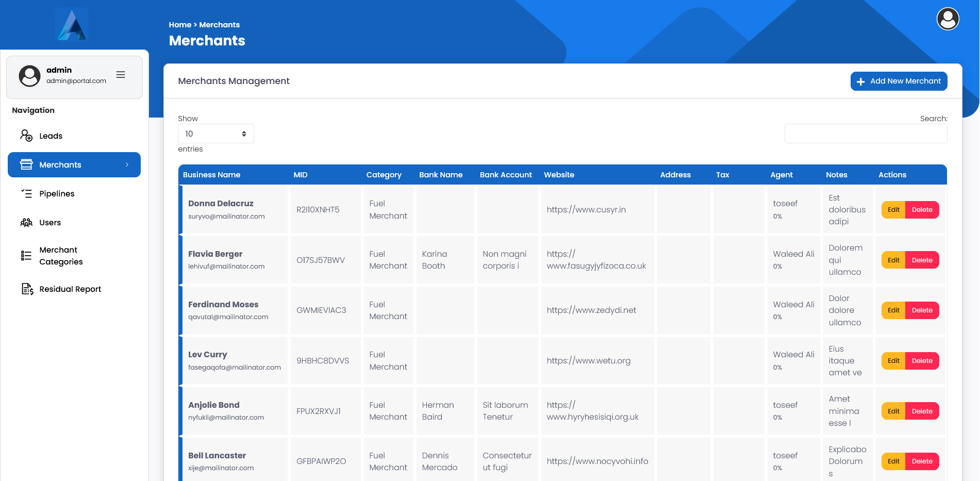Sort table by Business Name column
This screenshot has height=481, width=980.
point(211,175)
